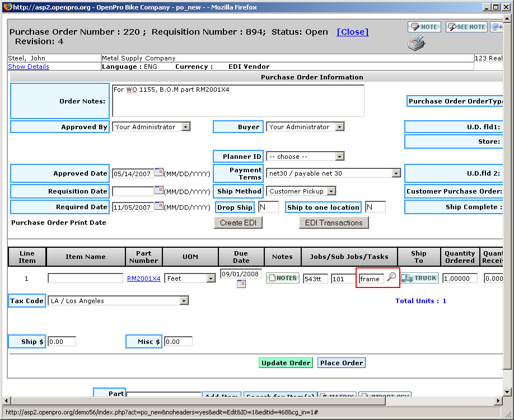Open calendar picker for Required Date
The width and height of the screenshot is (514, 420).
(x=158, y=206)
